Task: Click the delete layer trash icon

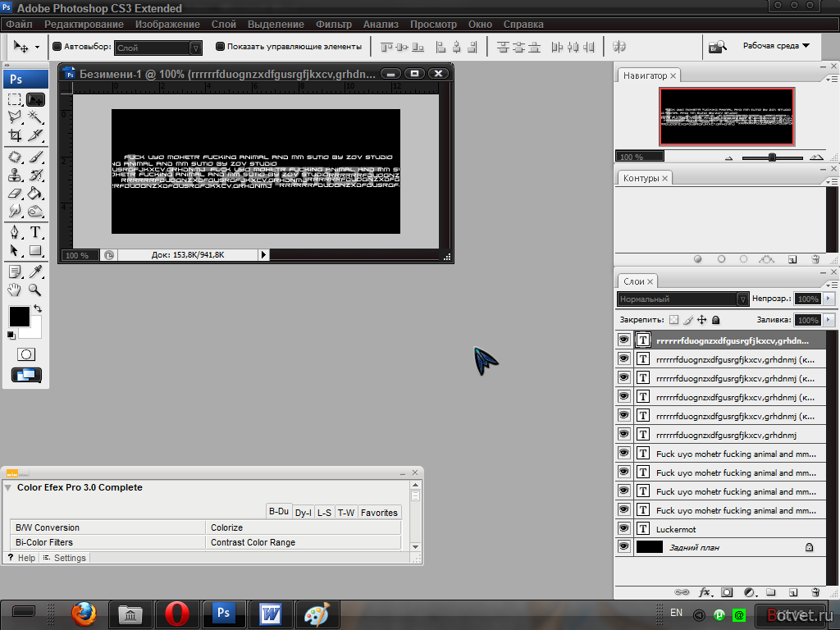Action: pyautogui.click(x=815, y=592)
